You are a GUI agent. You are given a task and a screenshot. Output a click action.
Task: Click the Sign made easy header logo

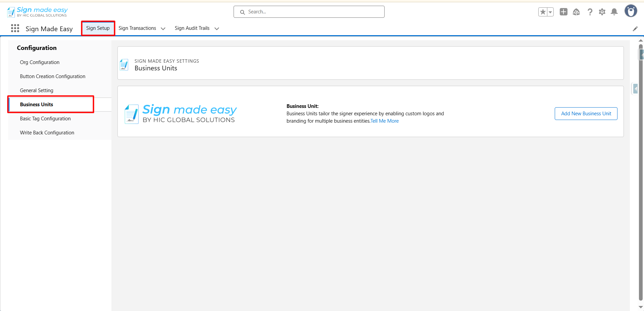coord(37,12)
